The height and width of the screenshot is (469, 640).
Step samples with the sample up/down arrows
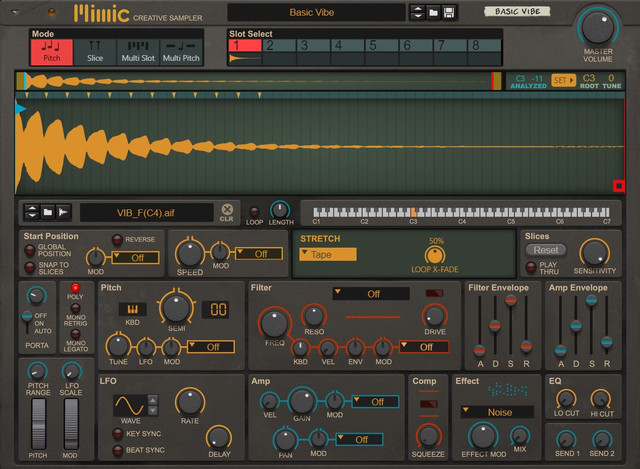(x=32, y=212)
